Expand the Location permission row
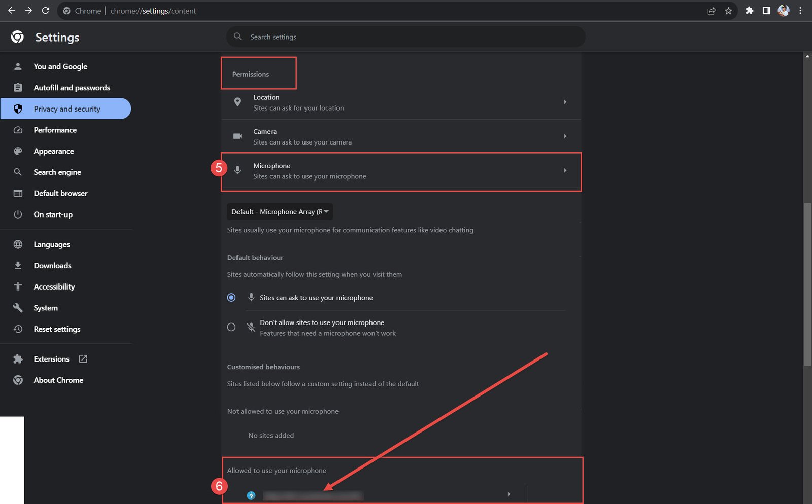Image resolution: width=812 pixels, height=504 pixels. tap(401, 102)
